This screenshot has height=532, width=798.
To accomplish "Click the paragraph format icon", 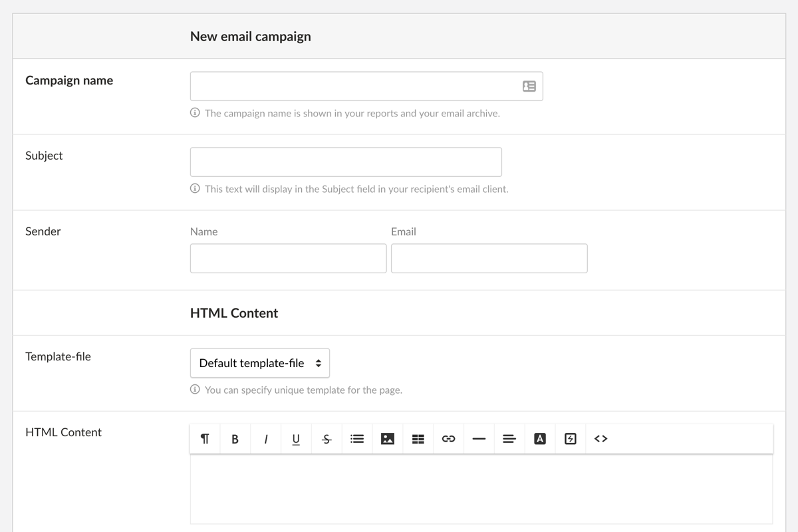I will point(205,439).
